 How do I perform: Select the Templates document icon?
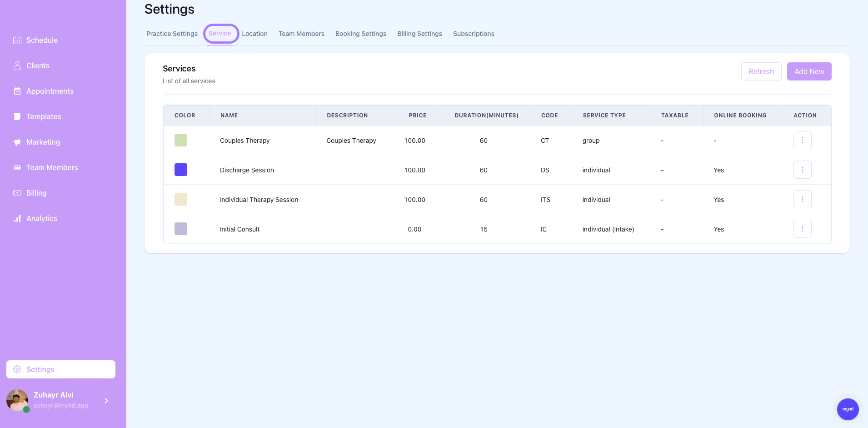(x=17, y=116)
